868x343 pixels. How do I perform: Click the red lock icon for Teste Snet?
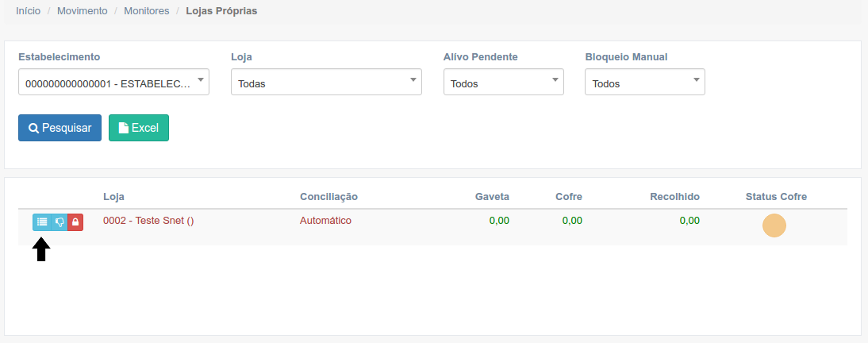[x=75, y=222]
